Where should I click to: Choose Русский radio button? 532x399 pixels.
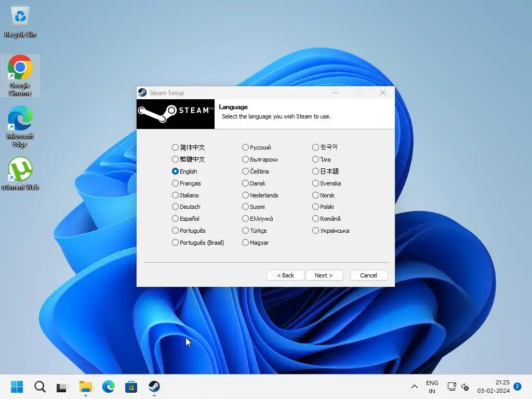(257, 147)
